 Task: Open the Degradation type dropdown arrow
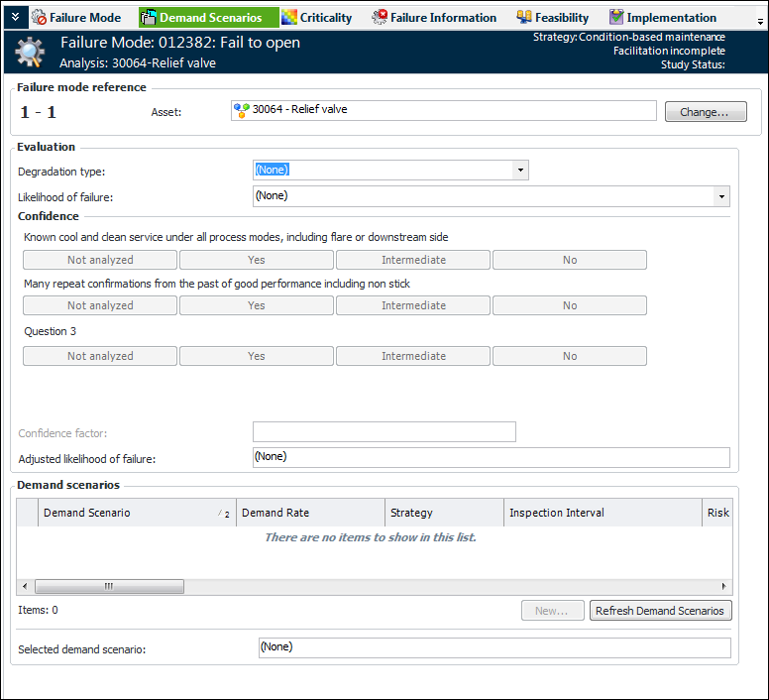[x=520, y=171]
